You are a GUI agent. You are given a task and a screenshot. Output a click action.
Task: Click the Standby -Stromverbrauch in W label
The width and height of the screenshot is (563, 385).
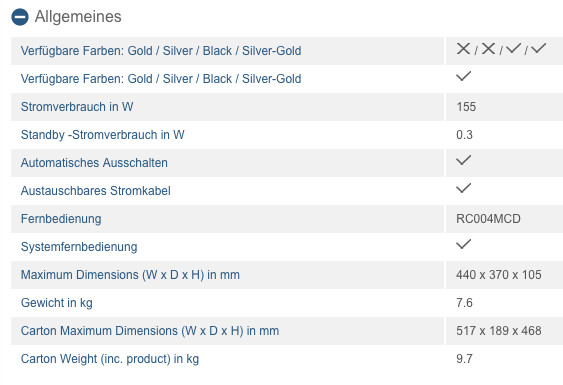click(x=103, y=135)
